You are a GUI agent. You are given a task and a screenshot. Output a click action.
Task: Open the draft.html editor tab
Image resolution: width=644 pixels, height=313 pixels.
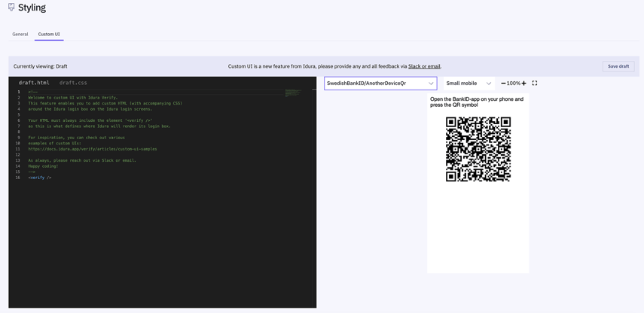coord(34,83)
